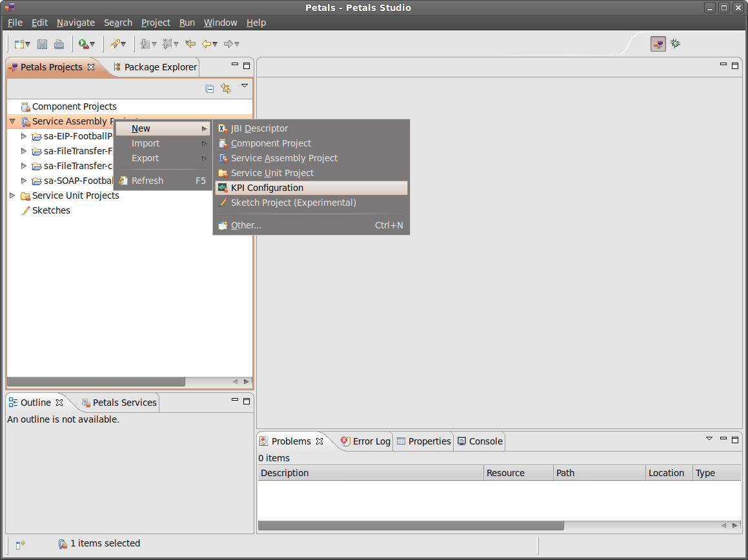The image size is (748, 560).
Task: Choose Service Unit Project in submenu
Action: pos(272,173)
